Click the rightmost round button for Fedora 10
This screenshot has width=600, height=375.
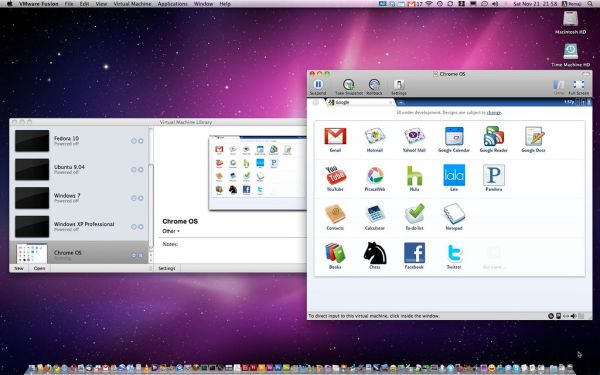141,141
